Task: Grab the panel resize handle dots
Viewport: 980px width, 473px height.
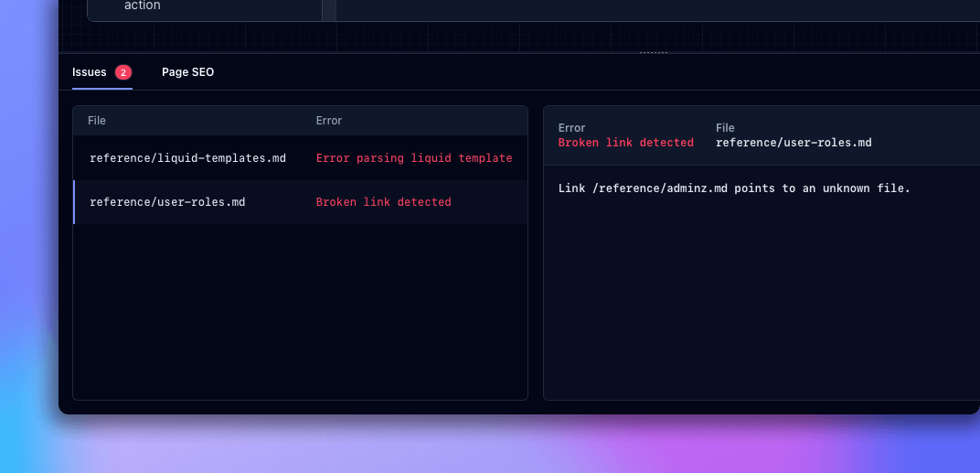Action: [654, 52]
